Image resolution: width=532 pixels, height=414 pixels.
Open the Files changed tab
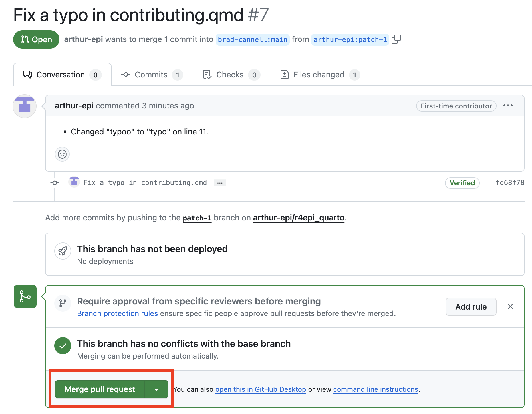(x=320, y=75)
